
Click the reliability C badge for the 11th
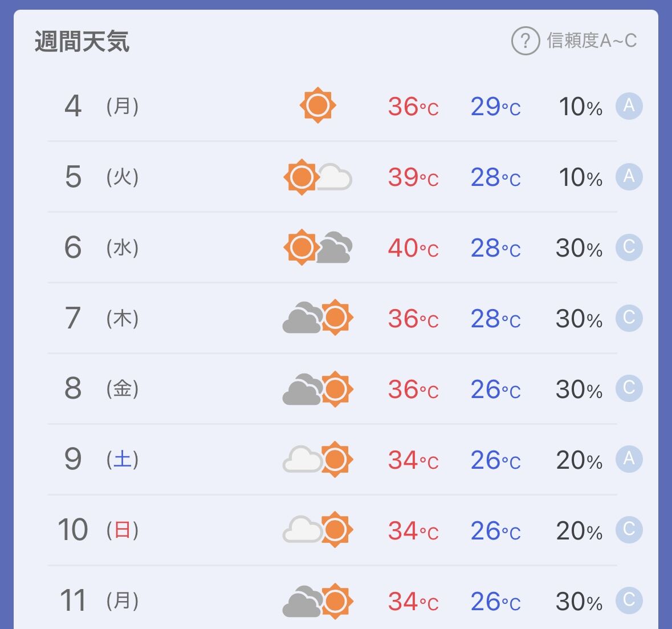(629, 600)
